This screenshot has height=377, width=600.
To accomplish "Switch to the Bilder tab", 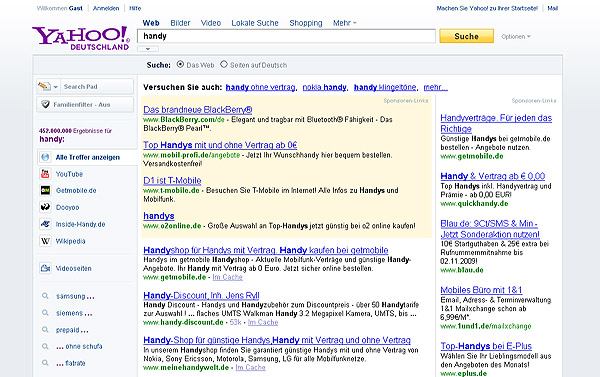I will pyautogui.click(x=180, y=23).
